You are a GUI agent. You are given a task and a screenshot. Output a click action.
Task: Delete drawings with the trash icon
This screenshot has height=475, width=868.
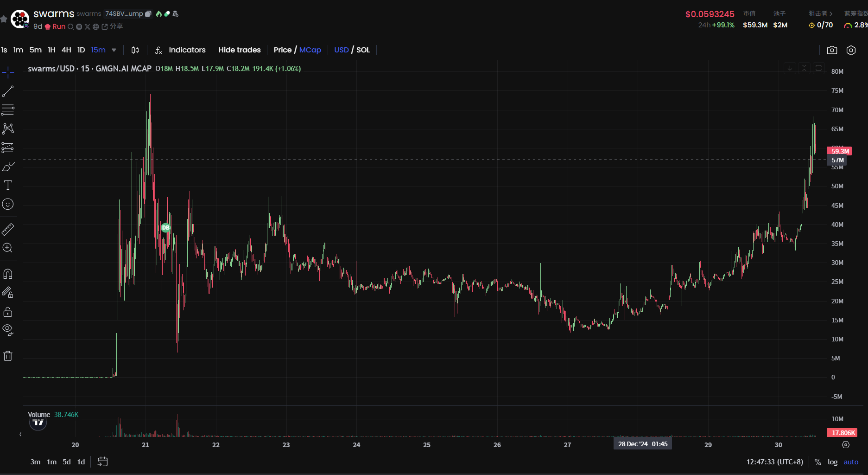(x=8, y=356)
